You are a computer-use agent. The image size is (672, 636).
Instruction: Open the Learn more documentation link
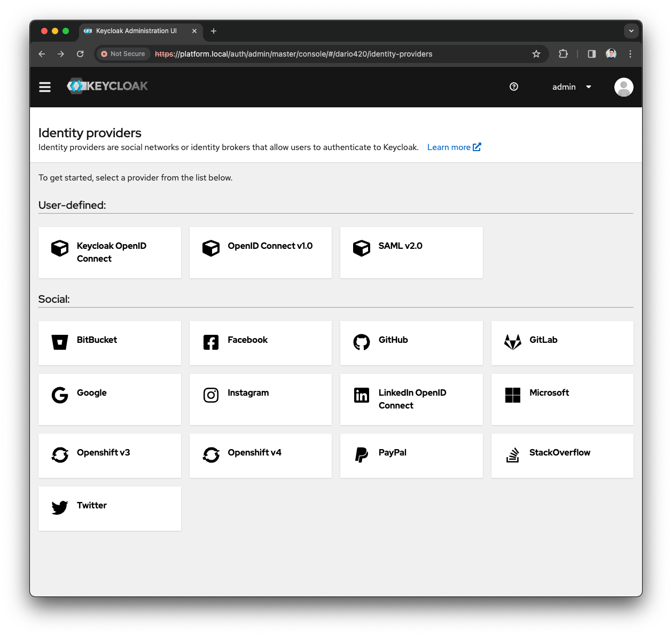pyautogui.click(x=454, y=147)
